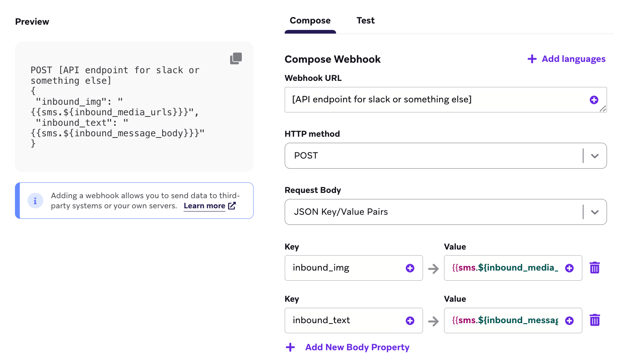
Task: Open the HTTP method dropdown
Action: coord(594,156)
